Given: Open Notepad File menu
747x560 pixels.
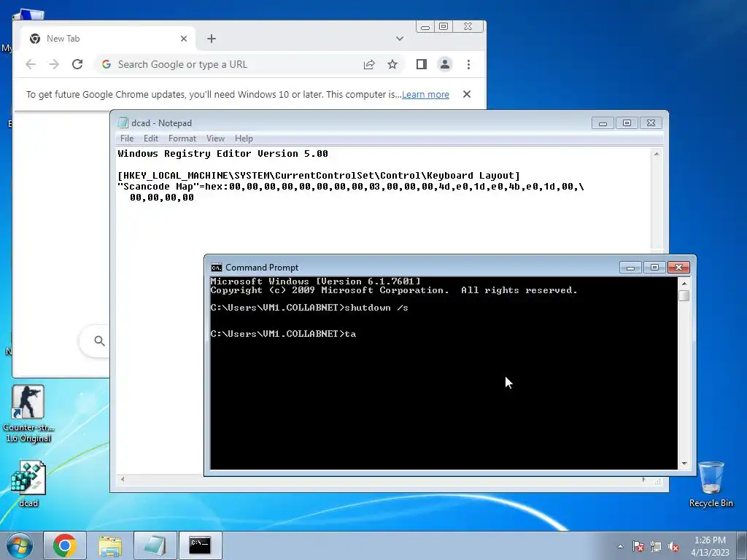Looking at the screenshot, I should (x=127, y=139).
